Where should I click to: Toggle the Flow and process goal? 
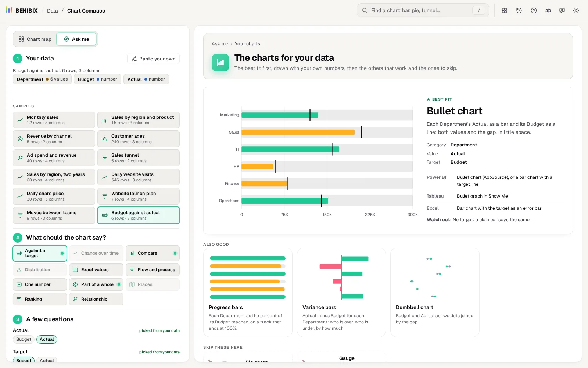(x=153, y=270)
